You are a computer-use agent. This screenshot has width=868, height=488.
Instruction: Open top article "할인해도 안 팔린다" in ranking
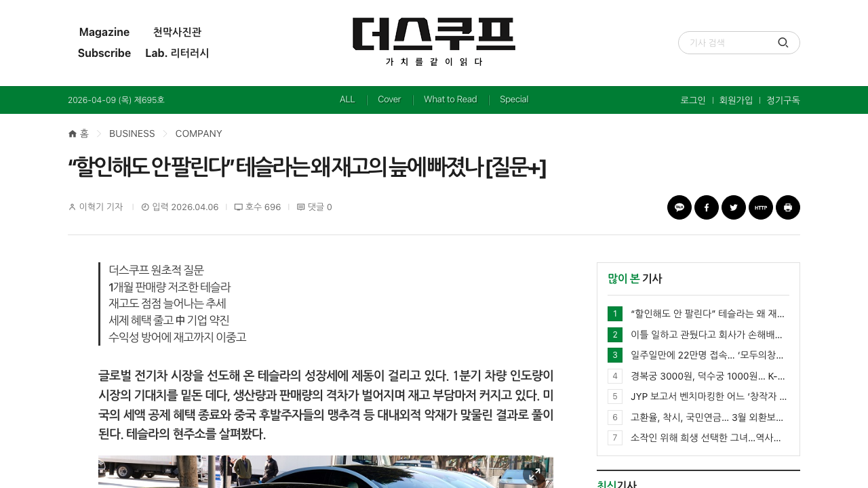(x=707, y=314)
